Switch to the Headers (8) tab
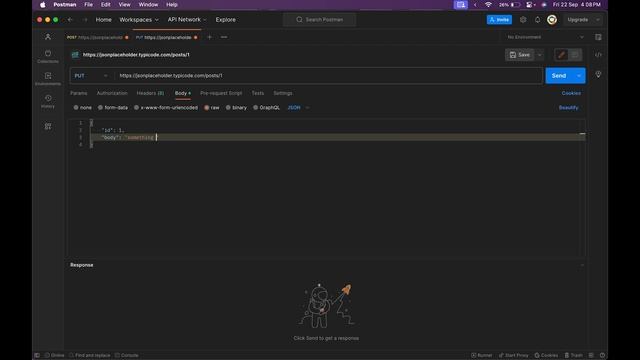640x360 pixels. [150, 93]
